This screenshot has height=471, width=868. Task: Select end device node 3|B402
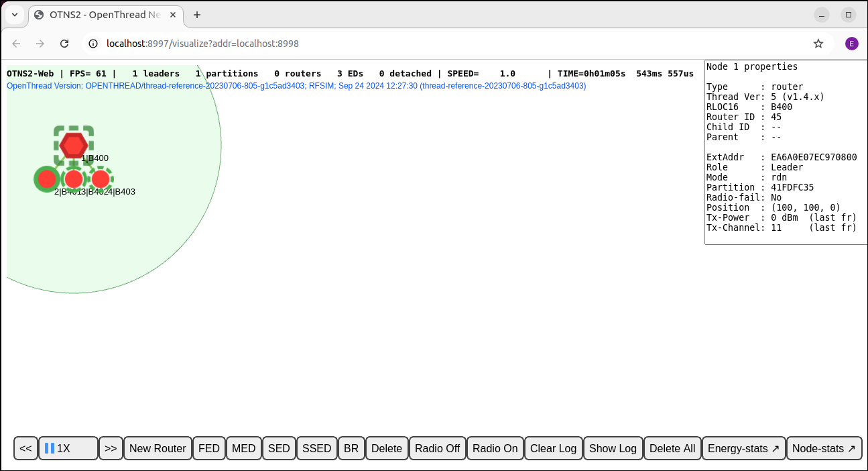(74, 179)
